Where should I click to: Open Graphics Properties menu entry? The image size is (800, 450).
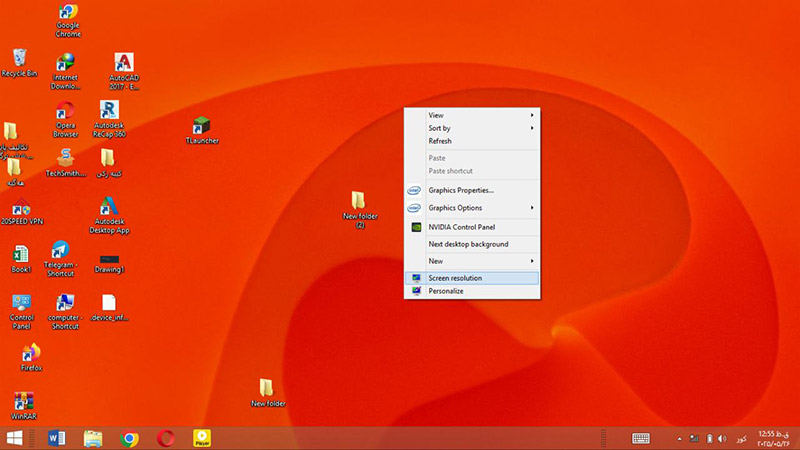click(x=472, y=190)
